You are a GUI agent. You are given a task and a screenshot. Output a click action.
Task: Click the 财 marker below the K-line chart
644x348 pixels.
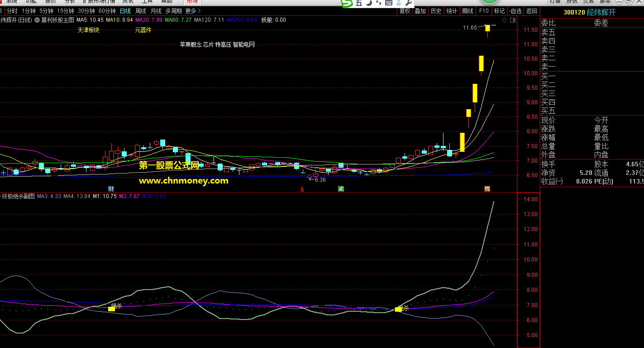110,188
